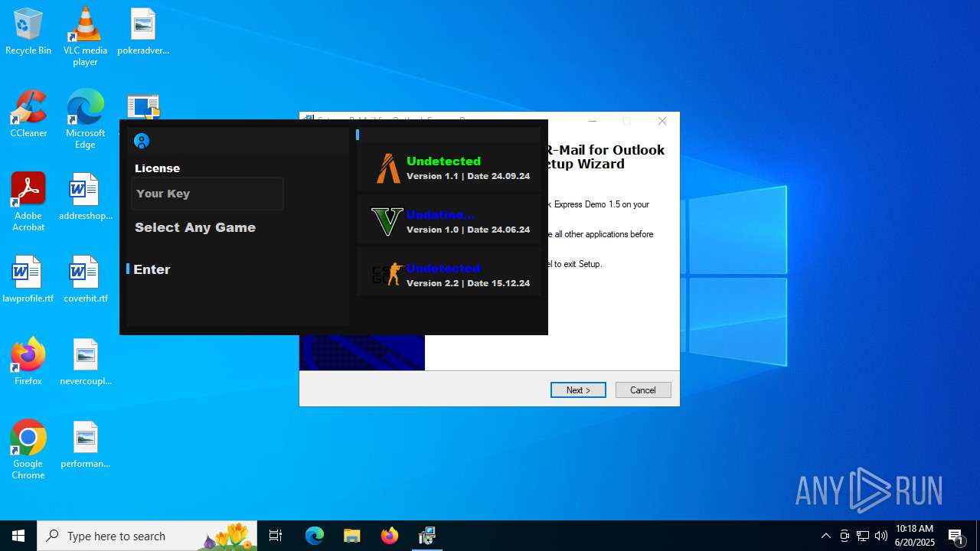The height and width of the screenshot is (551, 980).
Task: Show hidden system tray icons
Action: click(825, 536)
